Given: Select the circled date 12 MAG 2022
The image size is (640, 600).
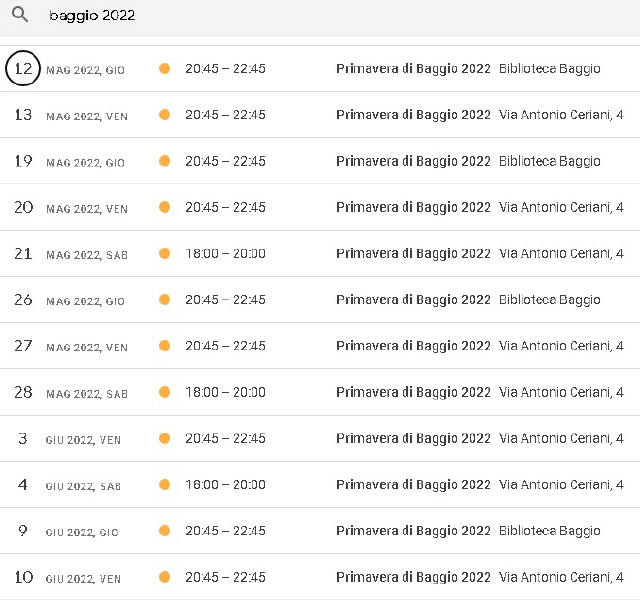Looking at the screenshot, I should tap(23, 68).
